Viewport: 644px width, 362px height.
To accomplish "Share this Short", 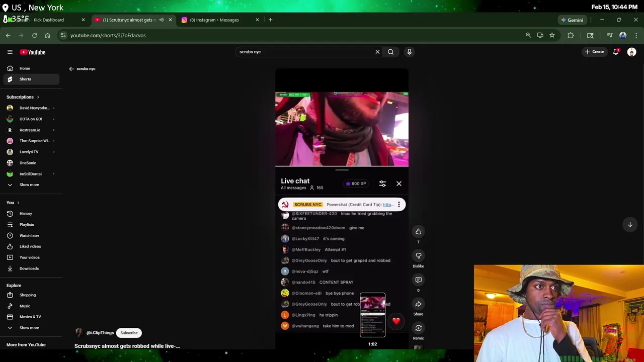I will point(418,304).
